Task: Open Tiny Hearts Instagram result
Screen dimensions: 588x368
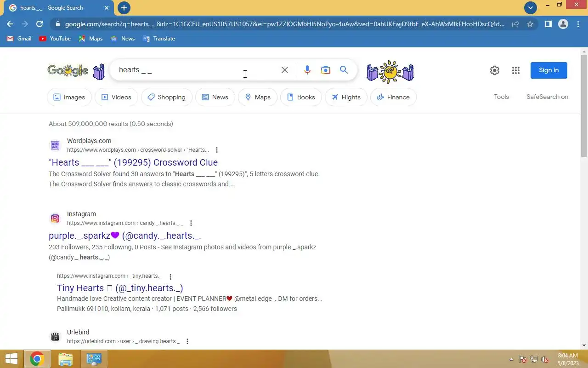Action: click(x=120, y=288)
